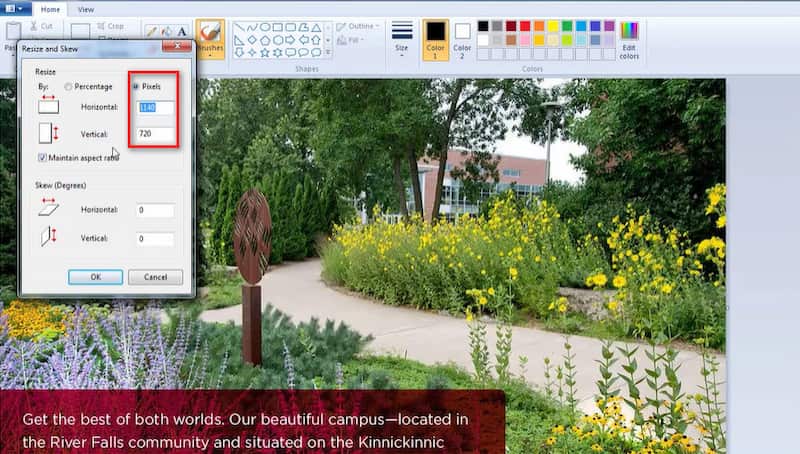Choose the Diamond shape
Viewport: 800px width, 454px height.
252,40
